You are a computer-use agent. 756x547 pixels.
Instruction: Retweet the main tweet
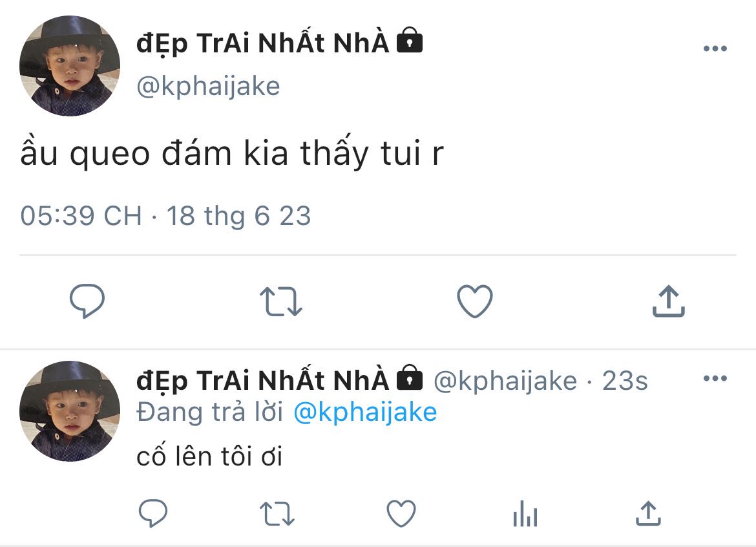pyautogui.click(x=281, y=301)
